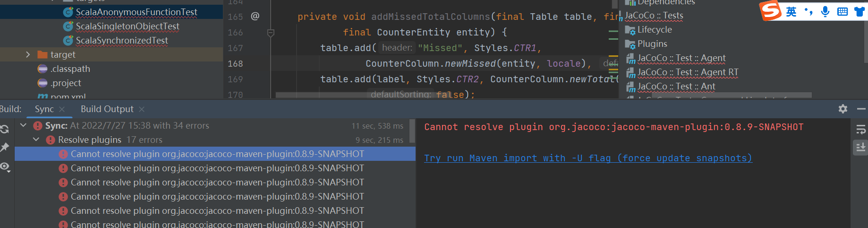Screen dimensions: 868x228
Task: Close the Build Output tab
Action: tap(142, 109)
